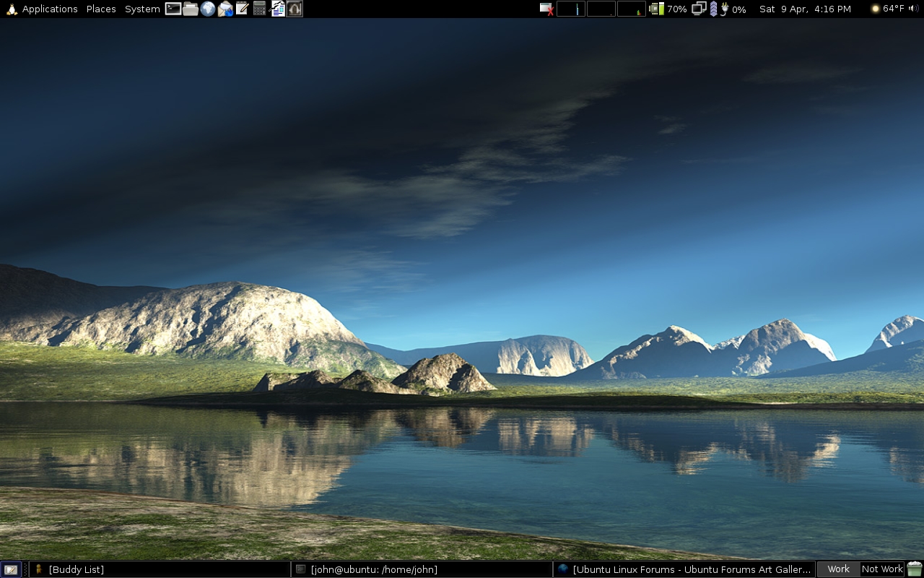Open the mail client launcher
The height and width of the screenshot is (578, 924).
coord(225,9)
